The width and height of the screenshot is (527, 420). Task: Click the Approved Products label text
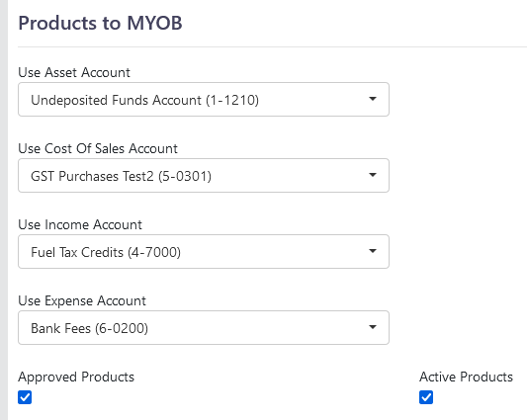[76, 377]
